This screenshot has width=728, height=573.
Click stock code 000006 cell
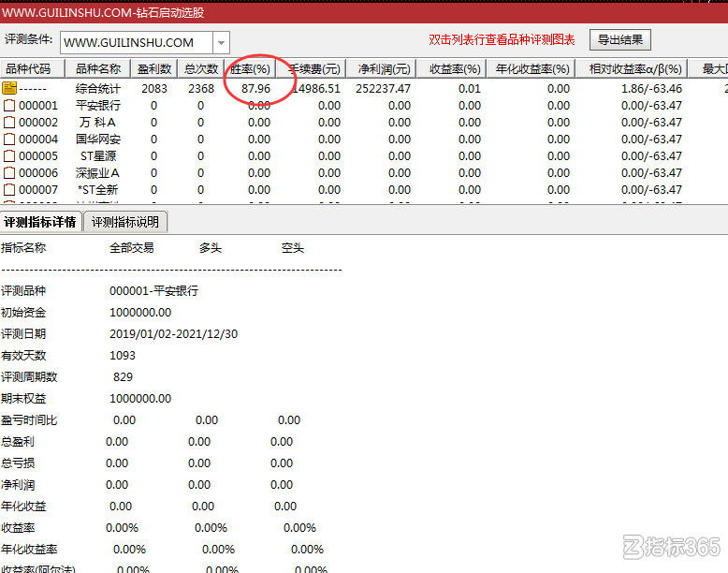[38, 173]
